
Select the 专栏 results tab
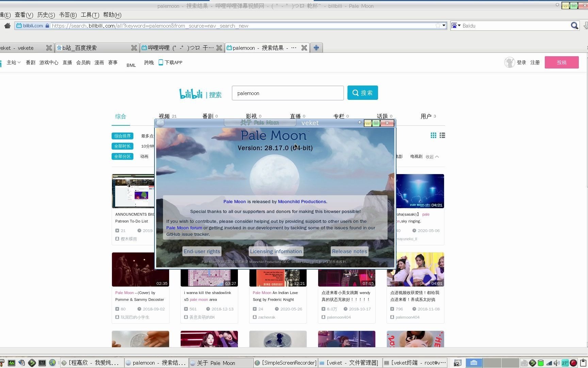pyautogui.click(x=341, y=116)
